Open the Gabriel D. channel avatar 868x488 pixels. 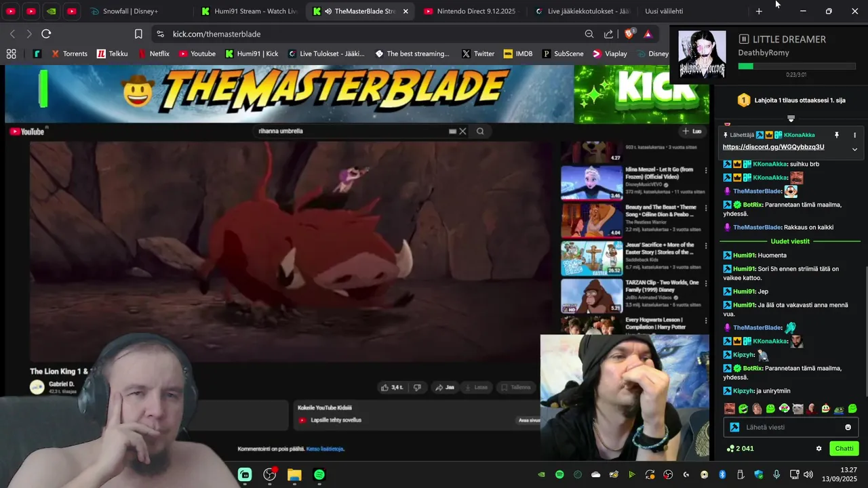coord(37,387)
